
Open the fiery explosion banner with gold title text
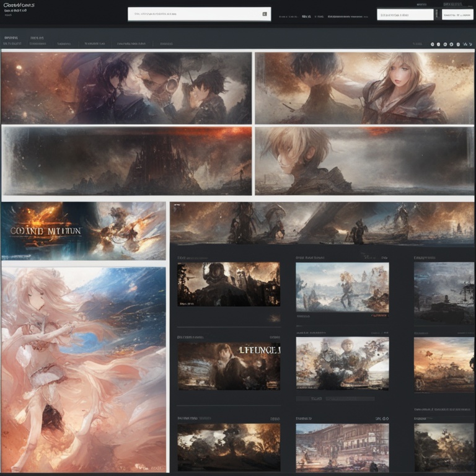pos(84,231)
